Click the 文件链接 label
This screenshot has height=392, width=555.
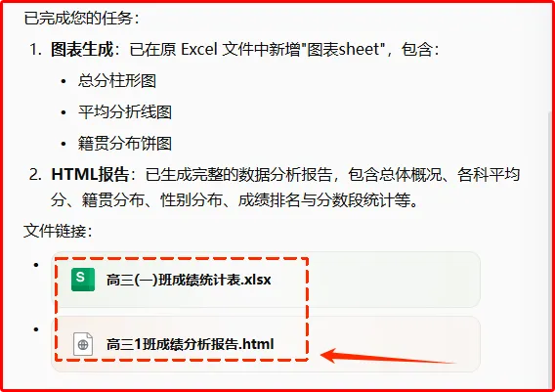(58, 232)
